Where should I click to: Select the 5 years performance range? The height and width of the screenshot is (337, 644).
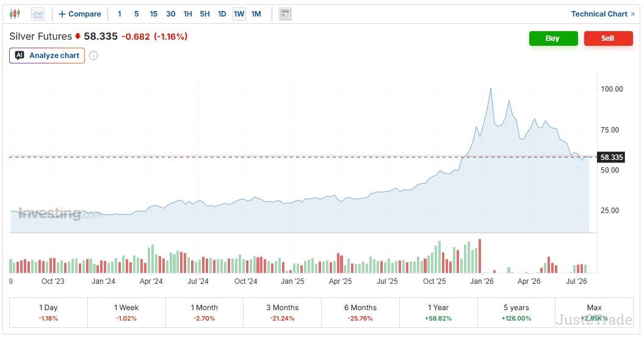516,313
